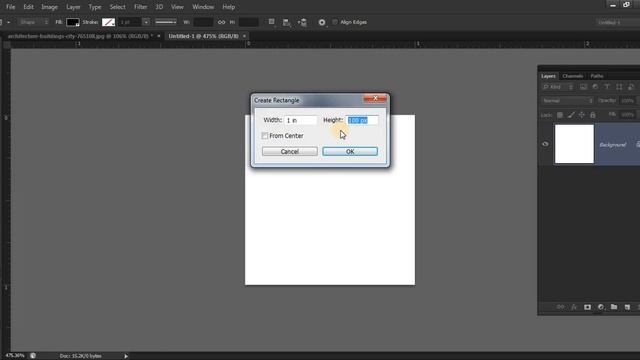Viewport: 640px width, 360px height.
Task: Toggle the link width and height icon
Action: 221,22
